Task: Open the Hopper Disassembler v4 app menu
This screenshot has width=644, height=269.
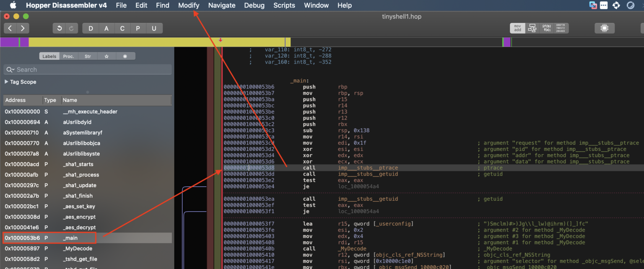Action: (66, 5)
